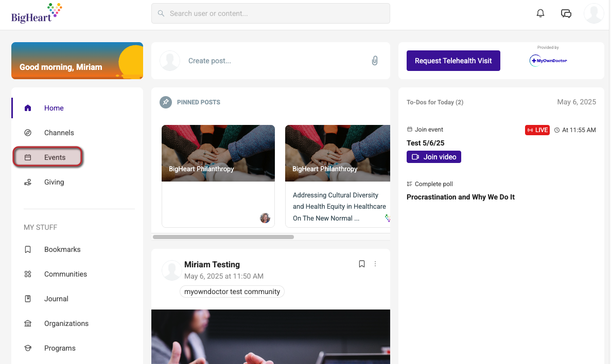Click the myowndoctor test community tag

[x=232, y=292]
